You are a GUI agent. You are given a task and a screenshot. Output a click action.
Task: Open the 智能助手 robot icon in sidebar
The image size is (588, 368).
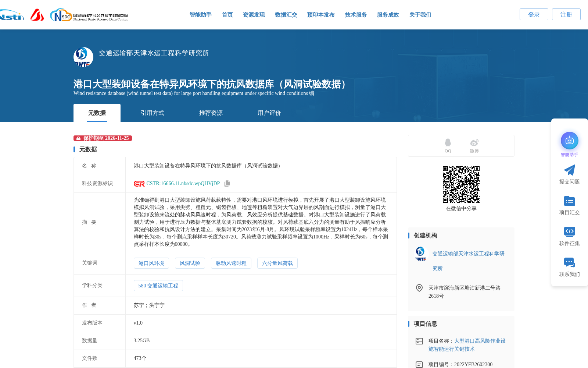(569, 141)
